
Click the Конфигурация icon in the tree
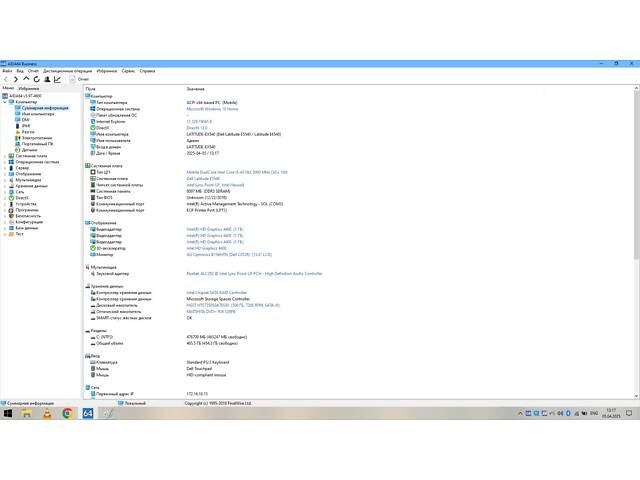click(11, 222)
